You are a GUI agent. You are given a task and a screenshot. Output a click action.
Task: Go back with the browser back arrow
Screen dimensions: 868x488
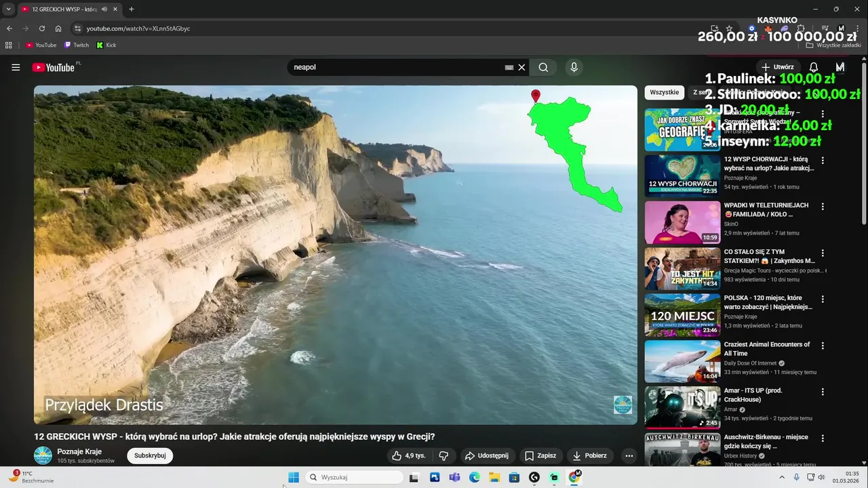pyautogui.click(x=9, y=28)
